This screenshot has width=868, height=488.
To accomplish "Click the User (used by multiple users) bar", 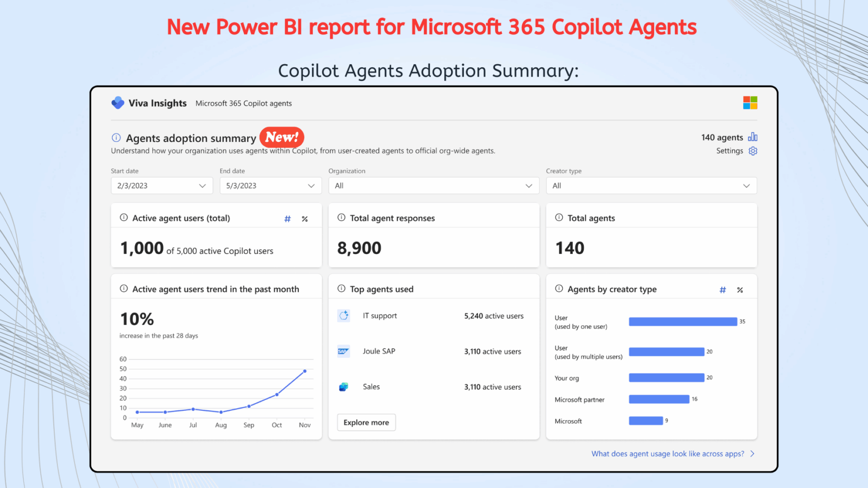I will (x=667, y=352).
